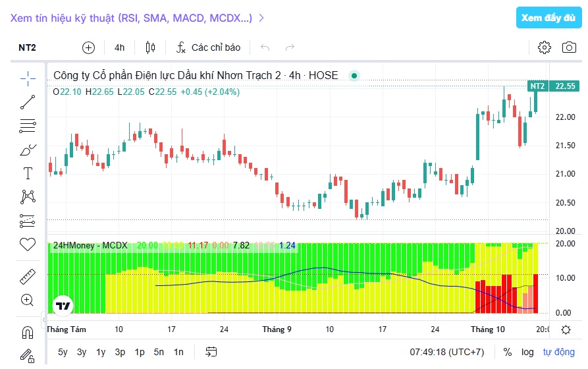Toggle magnet mode

(x=28, y=332)
